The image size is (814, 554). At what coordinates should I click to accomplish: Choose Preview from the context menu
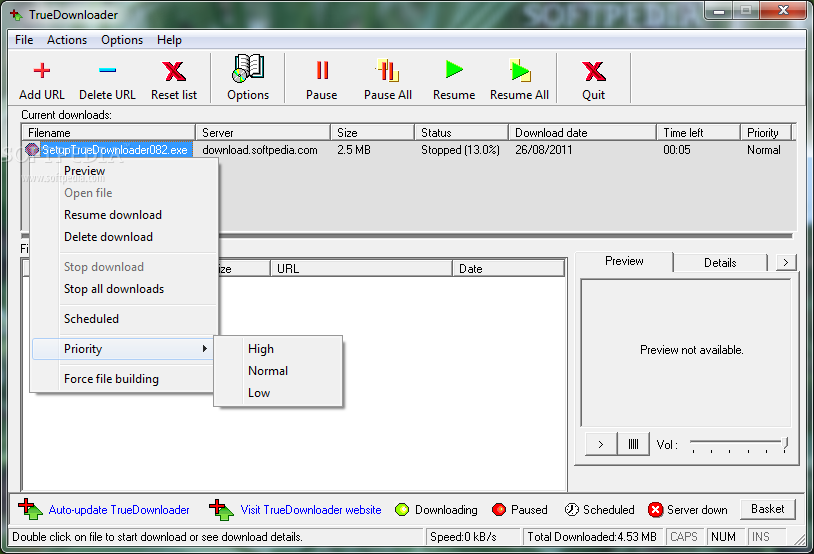coord(124,171)
